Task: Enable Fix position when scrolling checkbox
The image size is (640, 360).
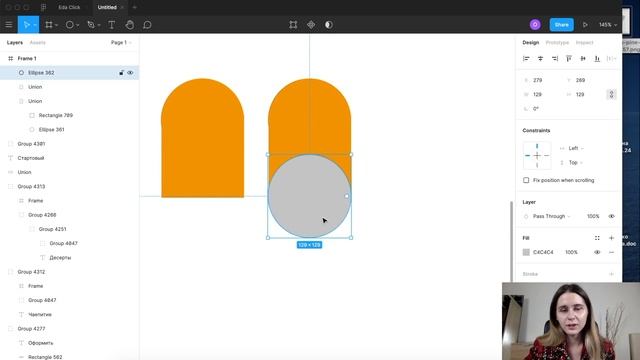Action: click(x=526, y=180)
